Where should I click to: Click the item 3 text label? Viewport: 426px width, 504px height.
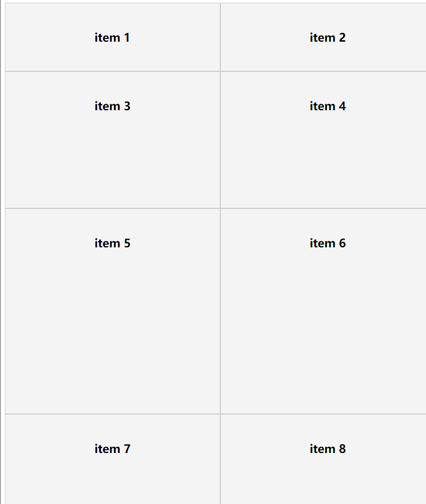click(112, 106)
